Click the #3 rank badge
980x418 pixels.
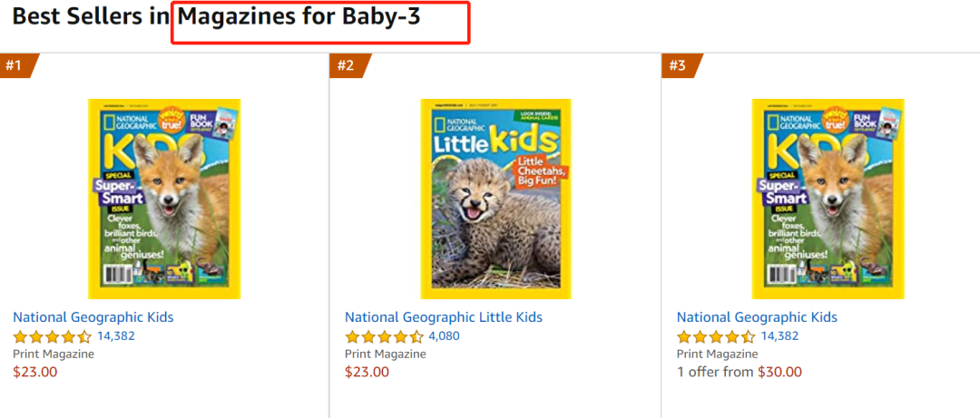click(680, 65)
